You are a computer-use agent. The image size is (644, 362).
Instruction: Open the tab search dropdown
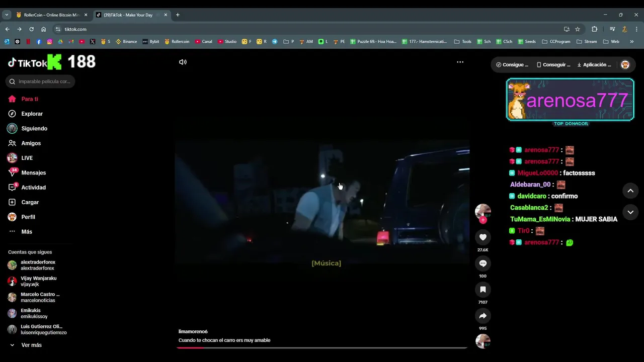[x=7, y=15]
